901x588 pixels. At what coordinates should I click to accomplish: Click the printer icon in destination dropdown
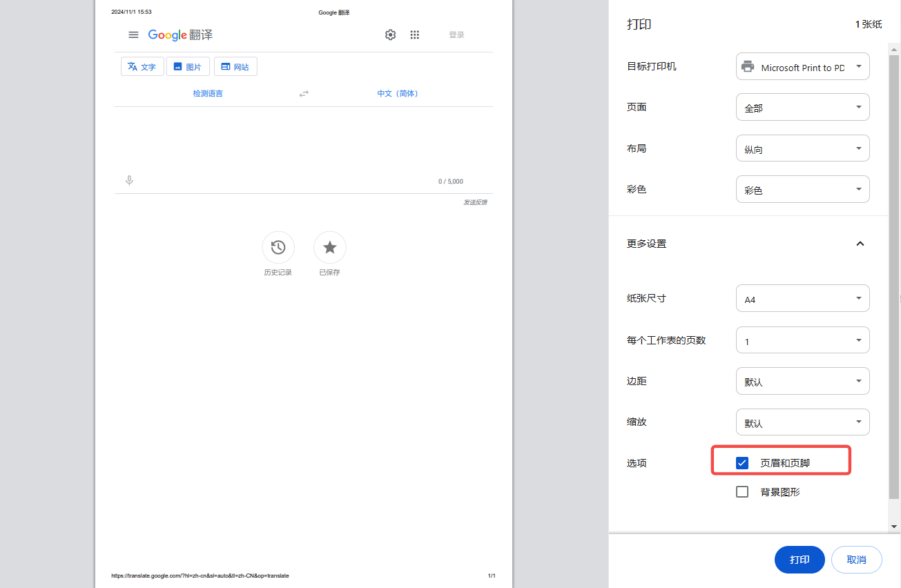point(748,67)
